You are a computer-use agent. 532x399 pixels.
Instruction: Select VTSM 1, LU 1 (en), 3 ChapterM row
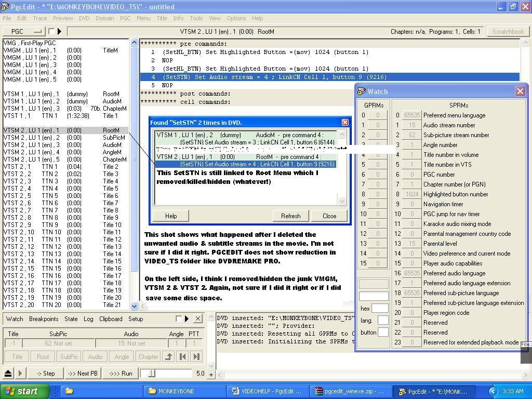click(x=65, y=109)
